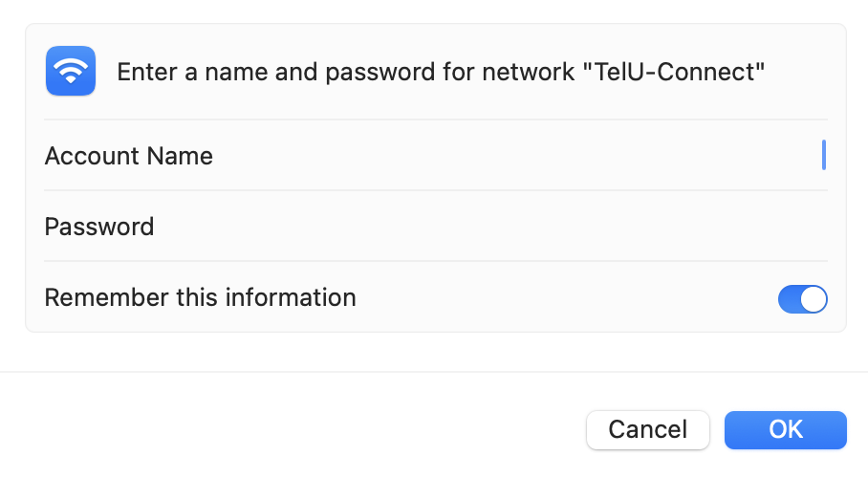This screenshot has height=478, width=868.
Task: Cancel the network login dialog
Action: point(648,430)
